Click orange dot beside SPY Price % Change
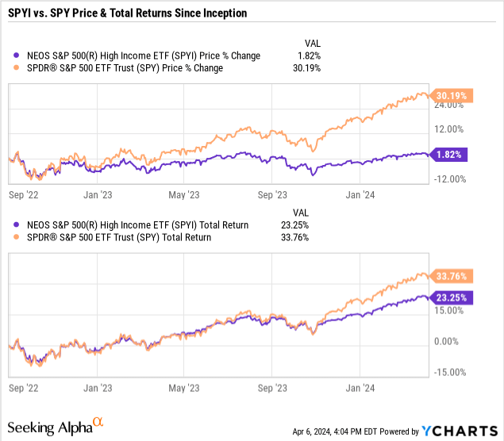Viewport: 504px width, 441px height. point(16,67)
